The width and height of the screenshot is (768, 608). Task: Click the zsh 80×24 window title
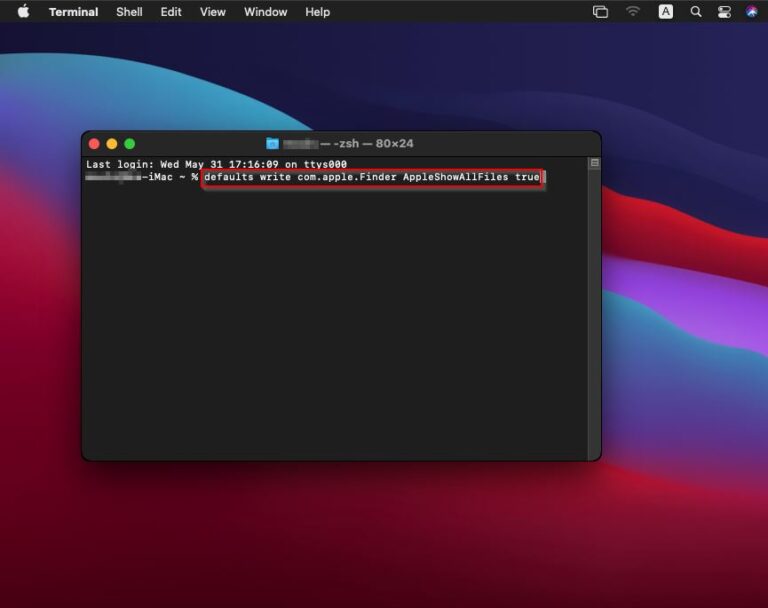click(x=348, y=144)
